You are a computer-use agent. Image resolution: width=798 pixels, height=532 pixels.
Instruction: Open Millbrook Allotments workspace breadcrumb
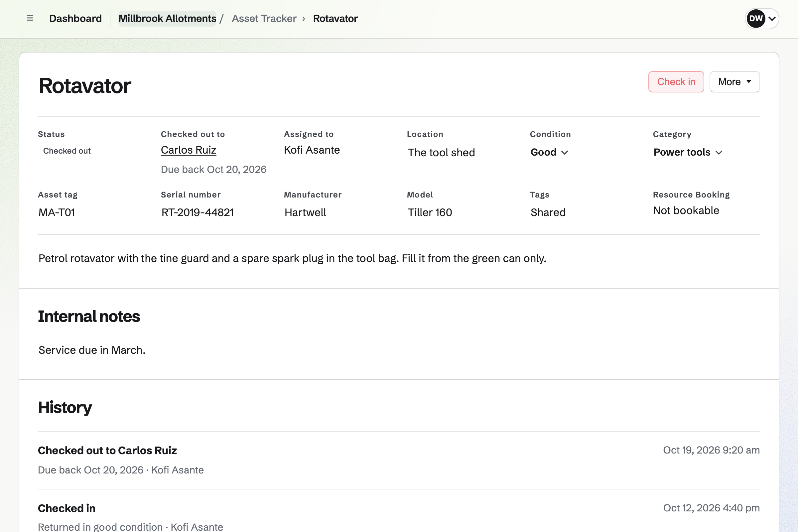167,18
